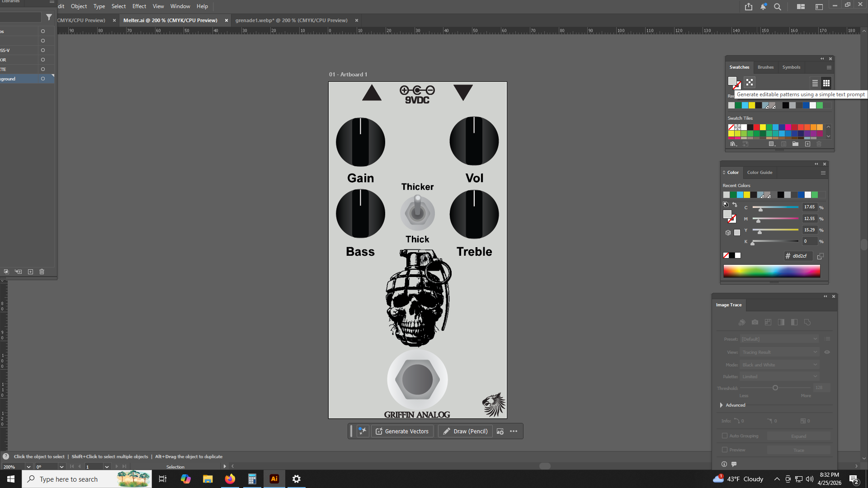Click the Grayscale preset icon in Image Trace

coord(781,322)
